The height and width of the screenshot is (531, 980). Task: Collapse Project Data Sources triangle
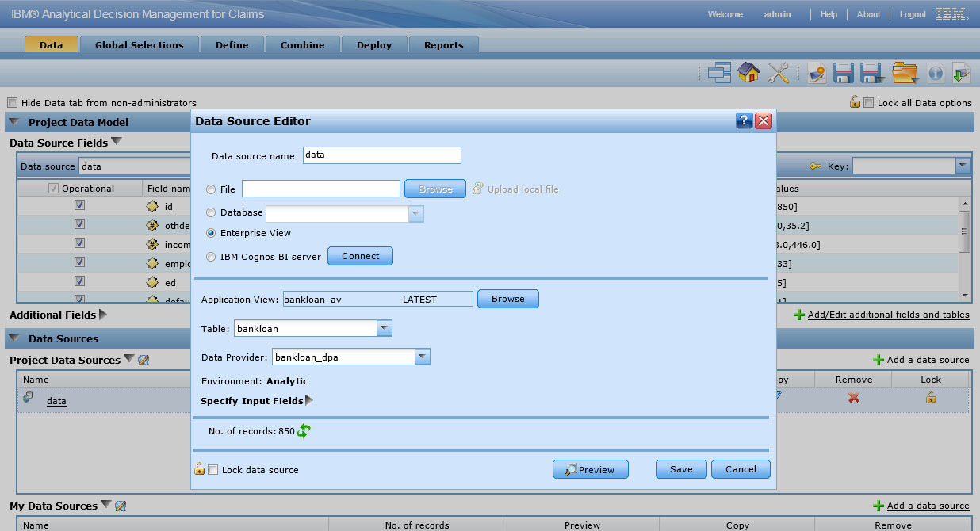tap(129, 359)
